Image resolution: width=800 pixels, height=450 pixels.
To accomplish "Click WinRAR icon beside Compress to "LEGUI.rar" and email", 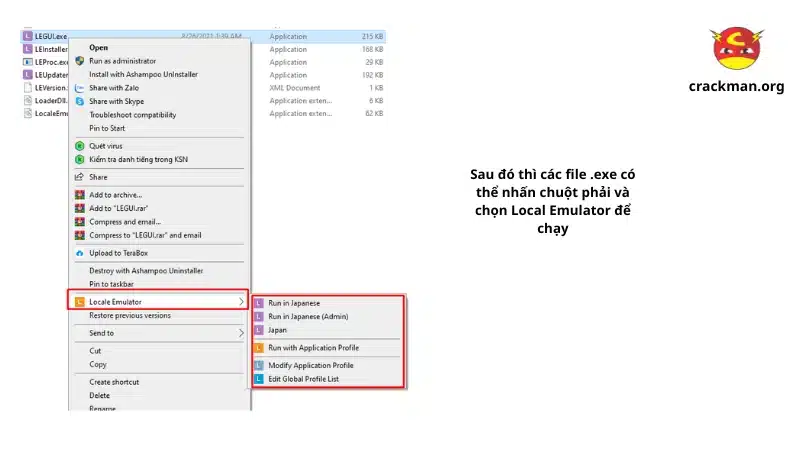I will (80, 235).
